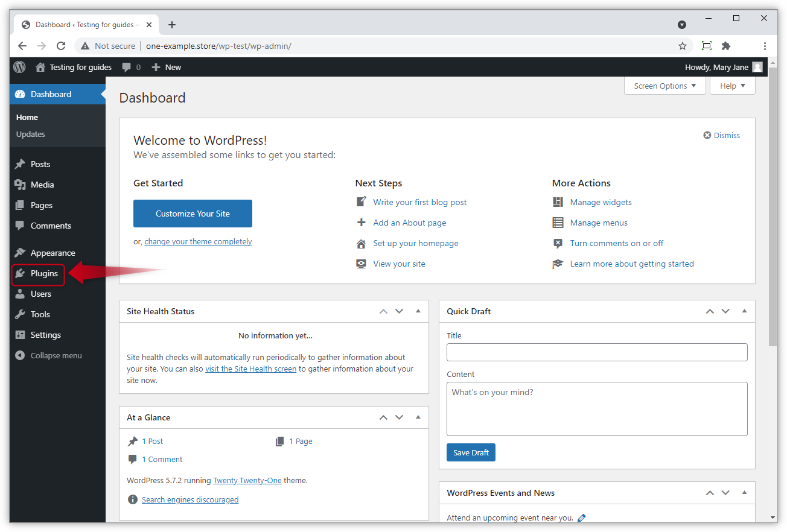The height and width of the screenshot is (532, 787).
Task: Open Comments via the speech bubble icon
Action: (x=20, y=226)
